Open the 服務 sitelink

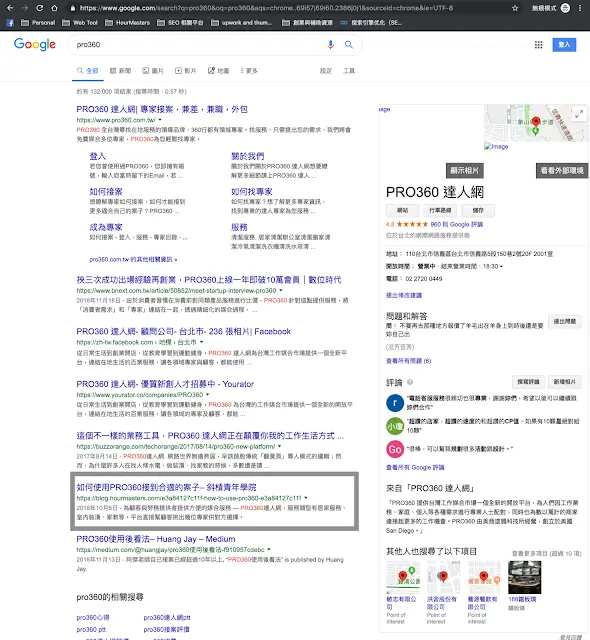239,227
